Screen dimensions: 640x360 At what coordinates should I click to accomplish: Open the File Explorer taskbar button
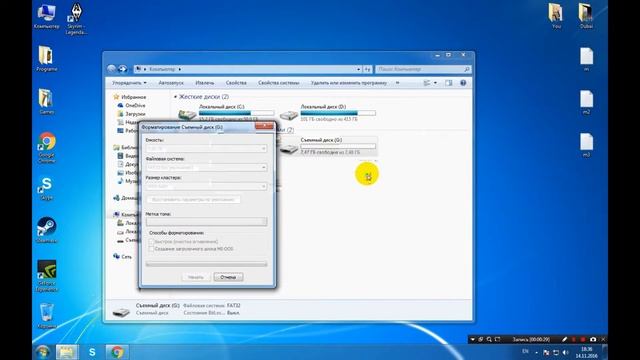coord(67,352)
